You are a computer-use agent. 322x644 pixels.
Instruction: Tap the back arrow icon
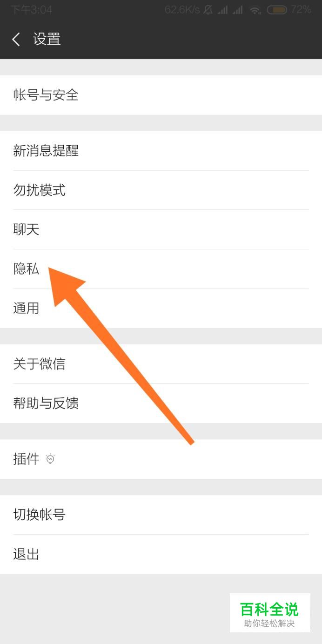[16, 39]
